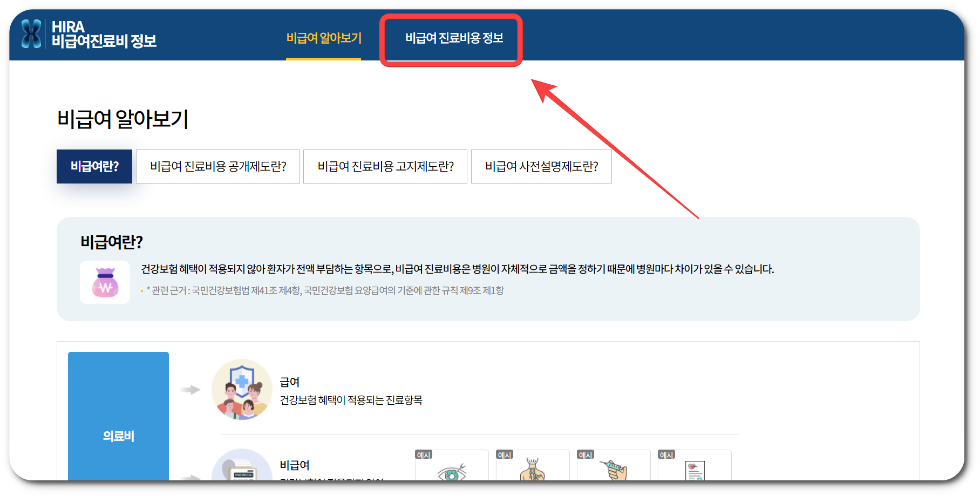Click the blue 의료비 box
The width and height of the screenshot is (980, 496).
(118, 434)
